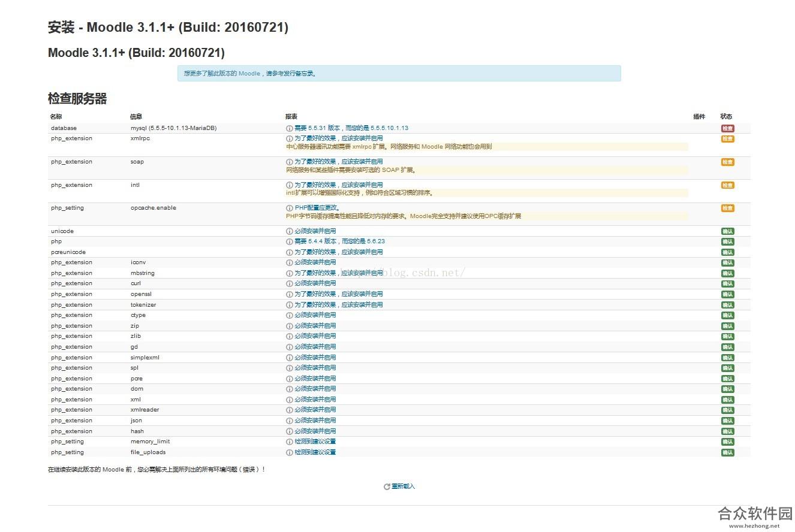
Task: Click the info icon in the xmlreader row
Action: tap(290, 410)
